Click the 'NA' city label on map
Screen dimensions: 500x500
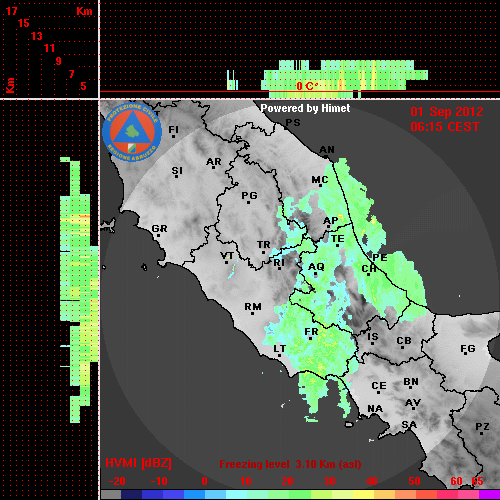point(375,409)
